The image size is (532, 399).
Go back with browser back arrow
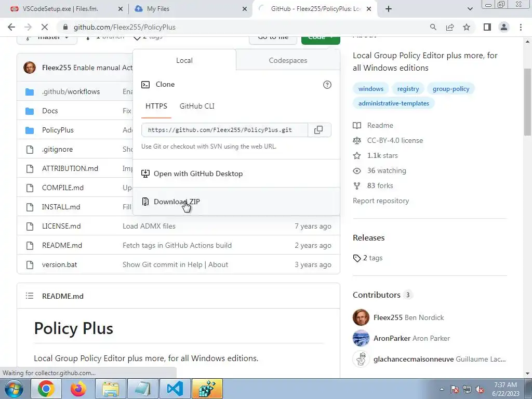(11, 27)
